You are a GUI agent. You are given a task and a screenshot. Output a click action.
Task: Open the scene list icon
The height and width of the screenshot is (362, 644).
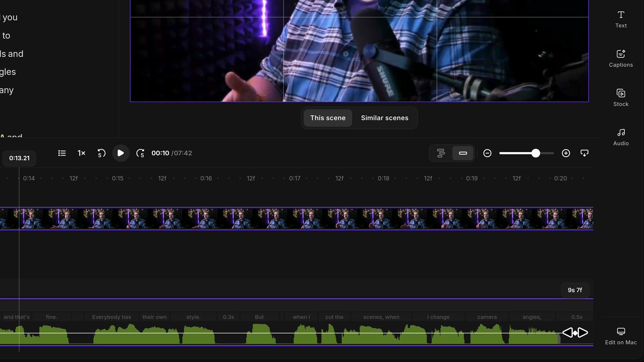(62, 153)
